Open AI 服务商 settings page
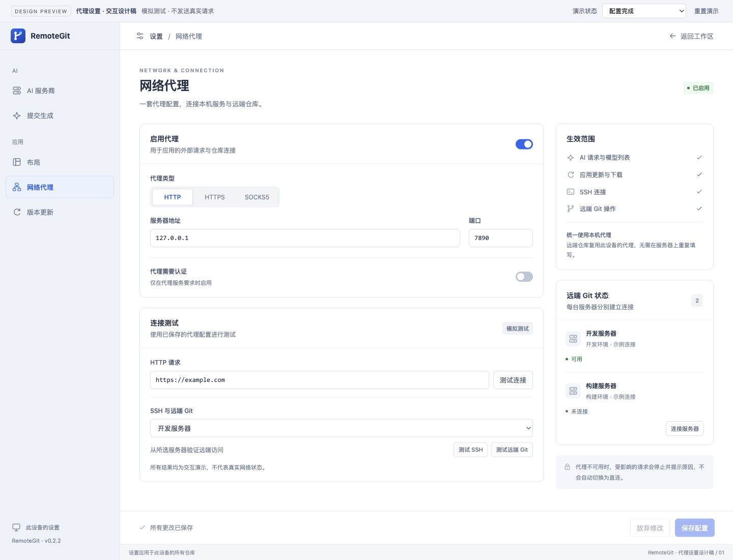The width and height of the screenshot is (733, 560). coord(60,91)
